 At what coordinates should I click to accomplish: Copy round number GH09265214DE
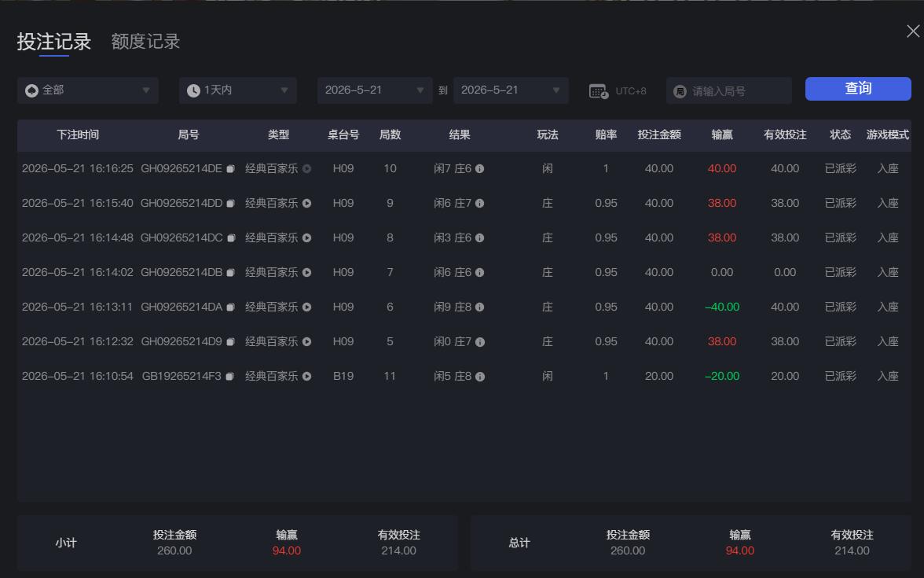point(231,168)
